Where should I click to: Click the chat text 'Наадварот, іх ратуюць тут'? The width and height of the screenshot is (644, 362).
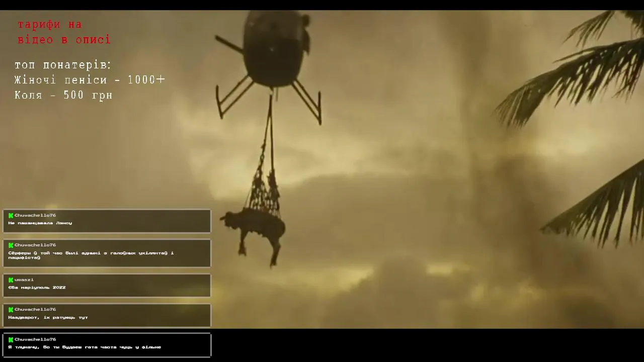click(48, 318)
